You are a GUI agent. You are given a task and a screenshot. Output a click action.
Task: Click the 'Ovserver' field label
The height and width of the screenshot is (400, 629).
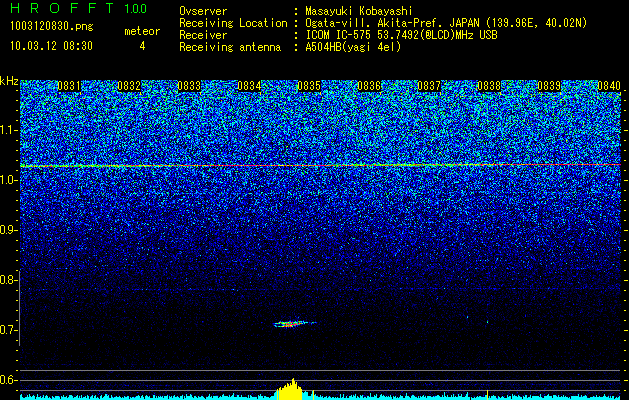tap(203, 11)
